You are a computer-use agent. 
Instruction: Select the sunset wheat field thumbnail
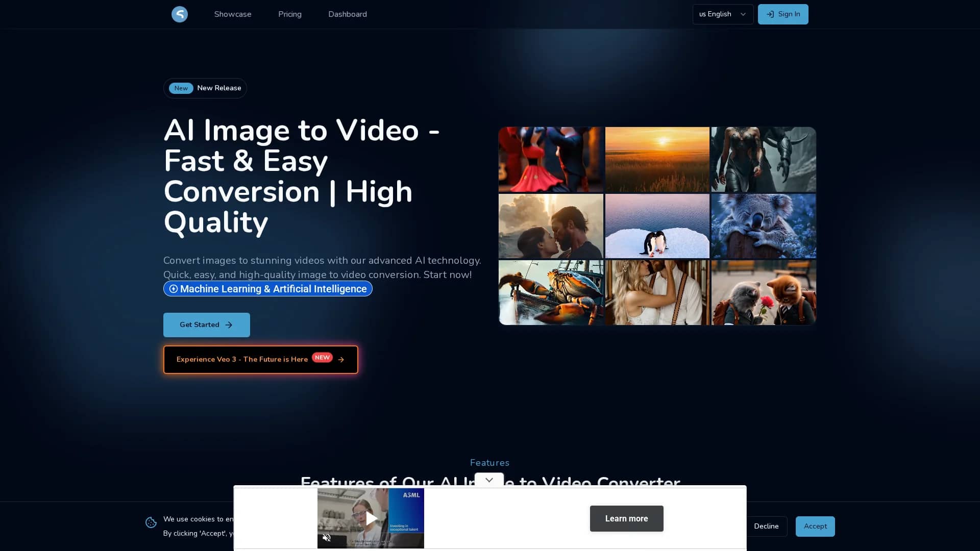pyautogui.click(x=657, y=159)
